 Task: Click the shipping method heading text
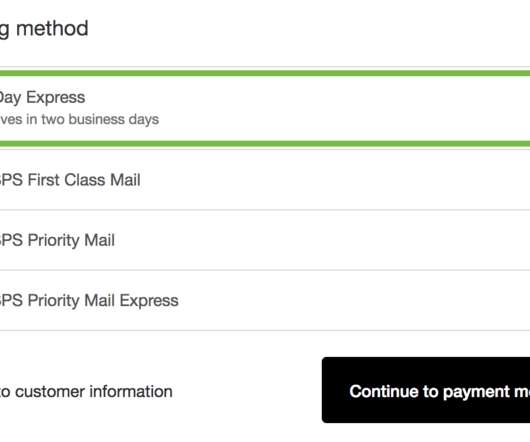pos(44,29)
